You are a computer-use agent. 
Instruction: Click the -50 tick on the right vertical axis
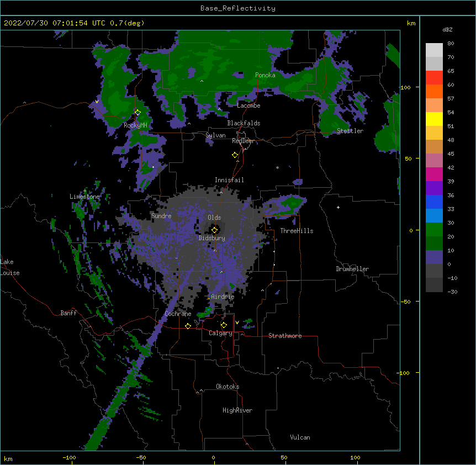click(x=405, y=302)
